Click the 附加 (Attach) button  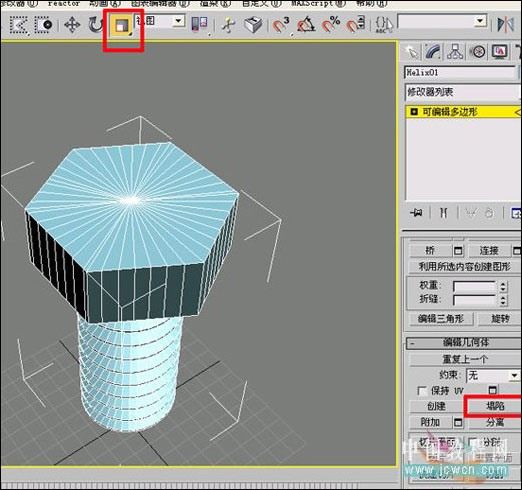click(430, 422)
